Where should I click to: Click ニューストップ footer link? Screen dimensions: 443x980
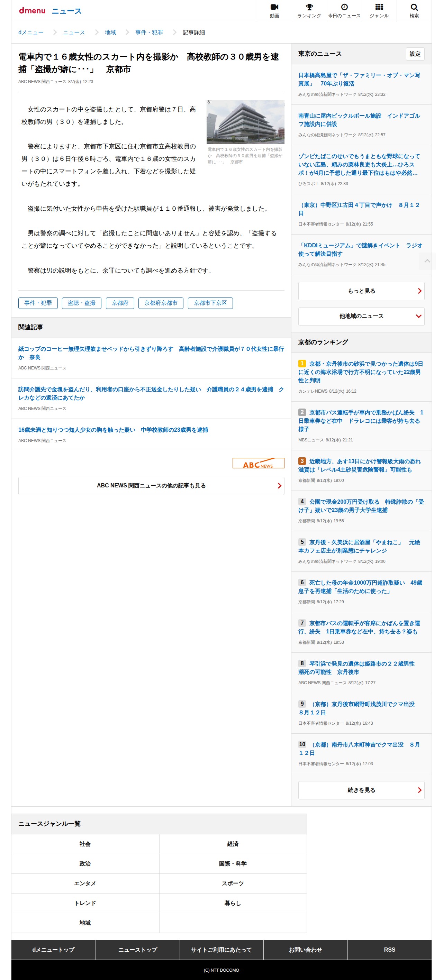pyautogui.click(x=137, y=950)
